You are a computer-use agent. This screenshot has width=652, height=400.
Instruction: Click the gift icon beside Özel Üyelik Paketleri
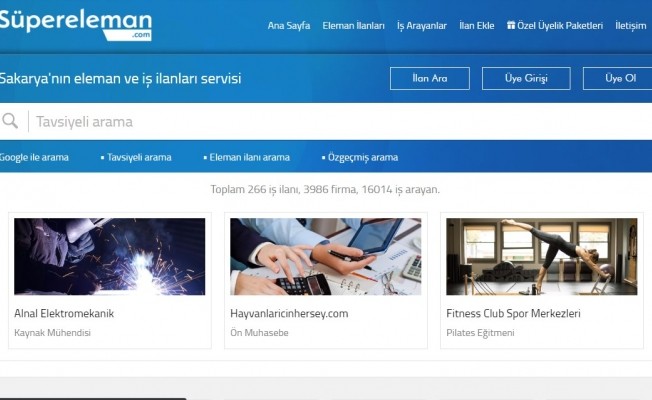(511, 25)
